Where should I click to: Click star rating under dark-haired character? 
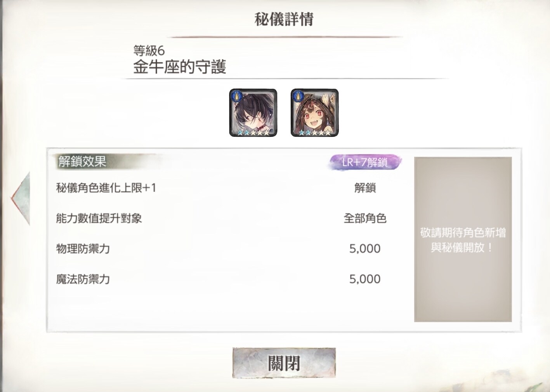[x=253, y=132]
